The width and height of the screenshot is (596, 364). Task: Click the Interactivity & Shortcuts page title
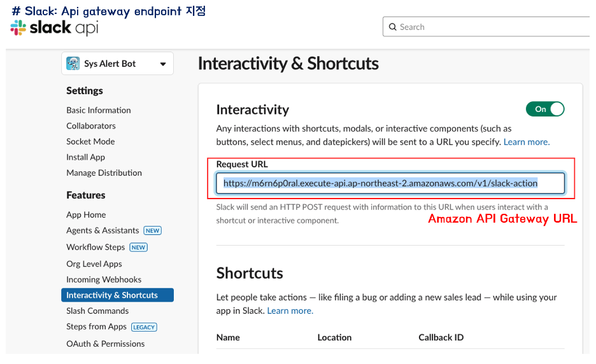[288, 64]
